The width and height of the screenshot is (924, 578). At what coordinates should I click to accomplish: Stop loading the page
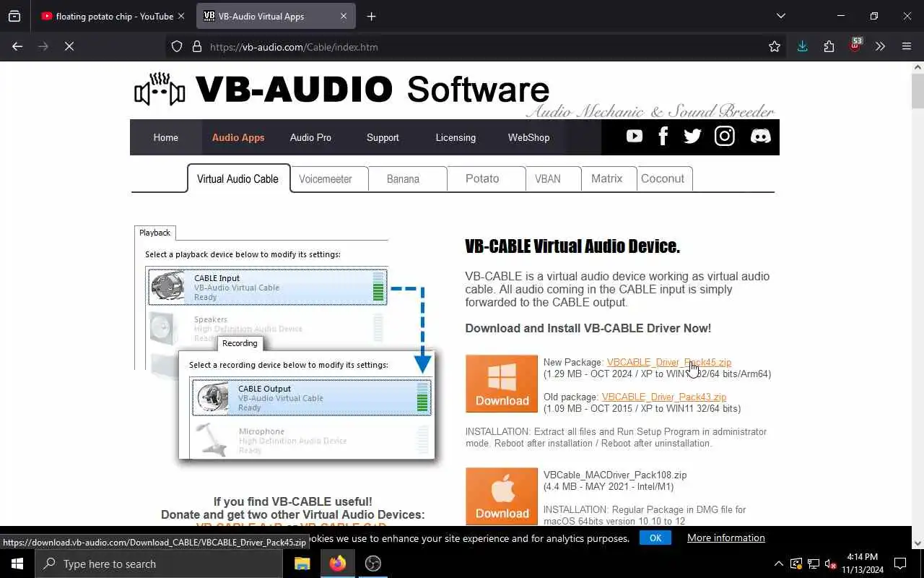tap(69, 46)
